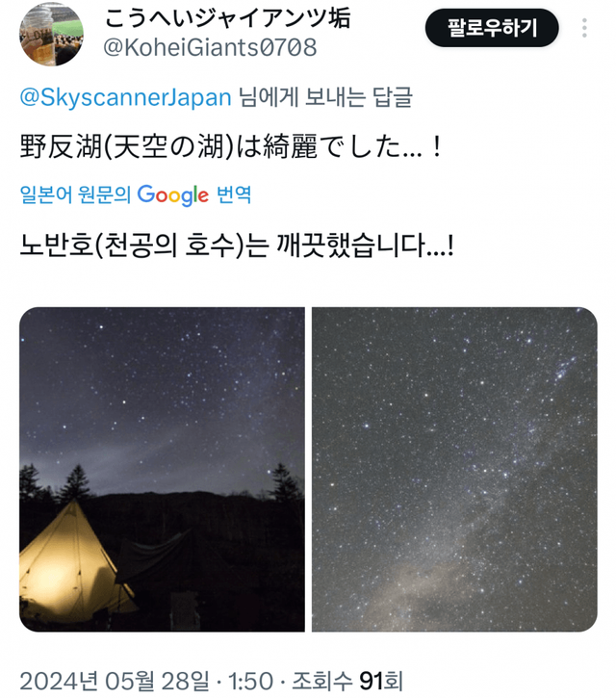Screen dimensions: 616x698
Task: Open the @KoheiGiants0708 handle
Action: [x=210, y=47]
